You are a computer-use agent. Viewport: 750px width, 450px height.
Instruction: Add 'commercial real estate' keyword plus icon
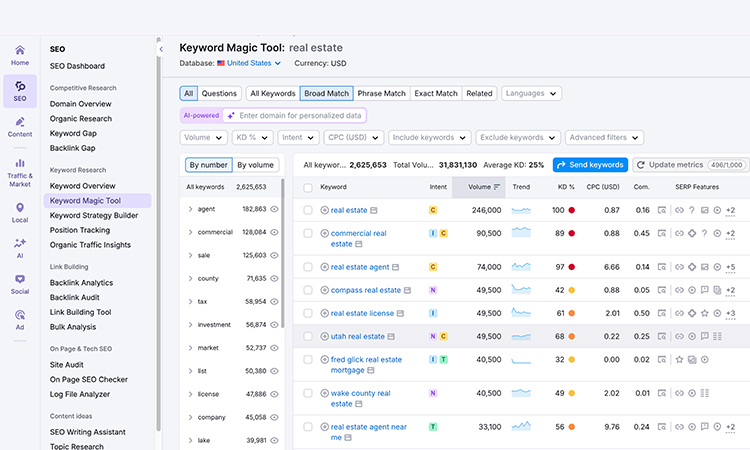coord(324,233)
